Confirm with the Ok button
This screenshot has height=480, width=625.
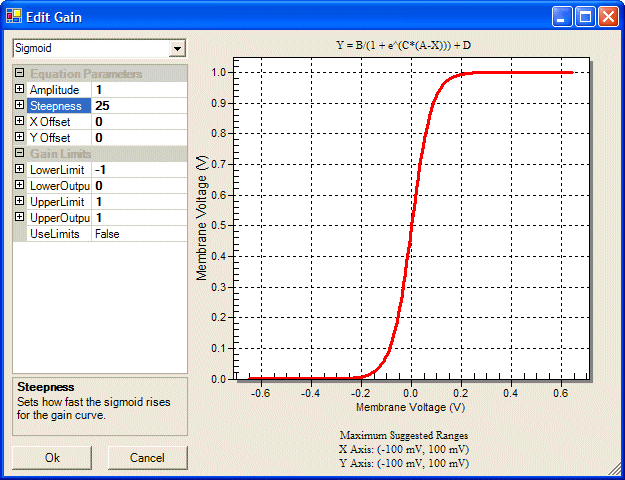(x=52, y=458)
